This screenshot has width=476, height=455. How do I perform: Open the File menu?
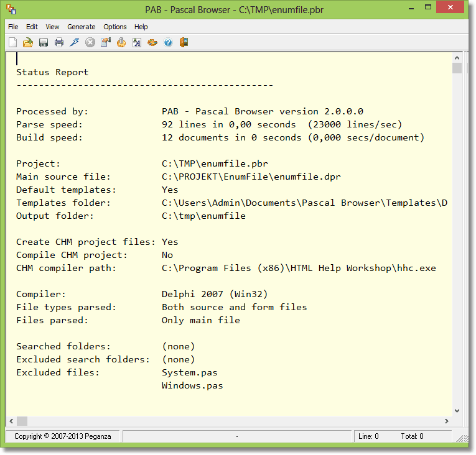pos(13,27)
